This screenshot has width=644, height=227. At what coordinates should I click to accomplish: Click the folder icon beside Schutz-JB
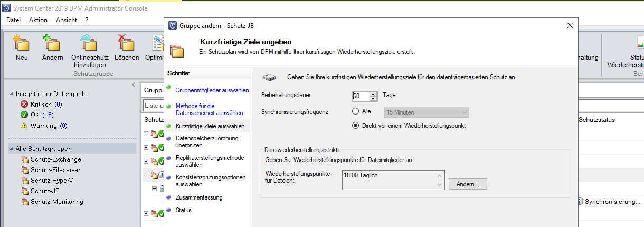25,191
